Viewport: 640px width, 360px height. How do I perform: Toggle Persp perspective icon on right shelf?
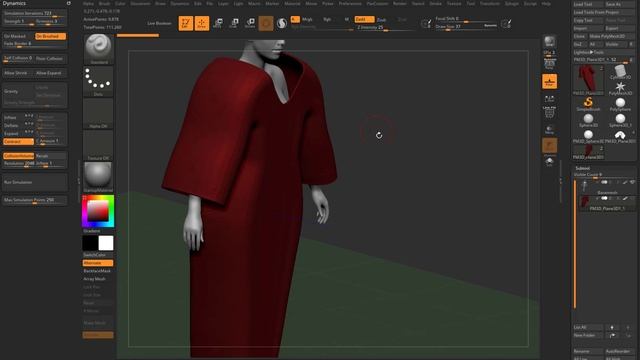[549, 63]
